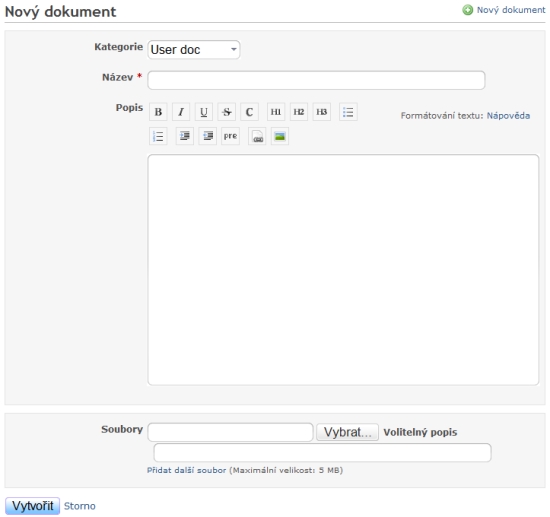
Task: Click Vybrat... to choose a file
Action: [347, 432]
